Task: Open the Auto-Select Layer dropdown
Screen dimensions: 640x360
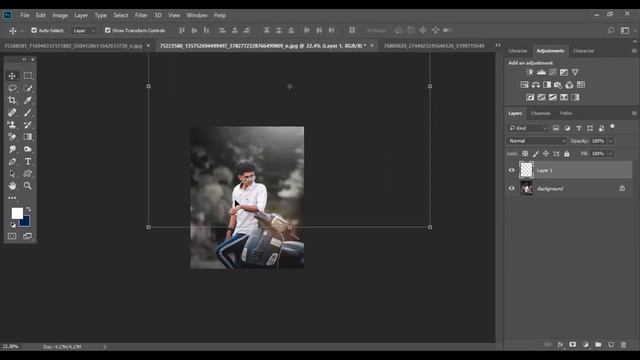Action: pos(84,31)
